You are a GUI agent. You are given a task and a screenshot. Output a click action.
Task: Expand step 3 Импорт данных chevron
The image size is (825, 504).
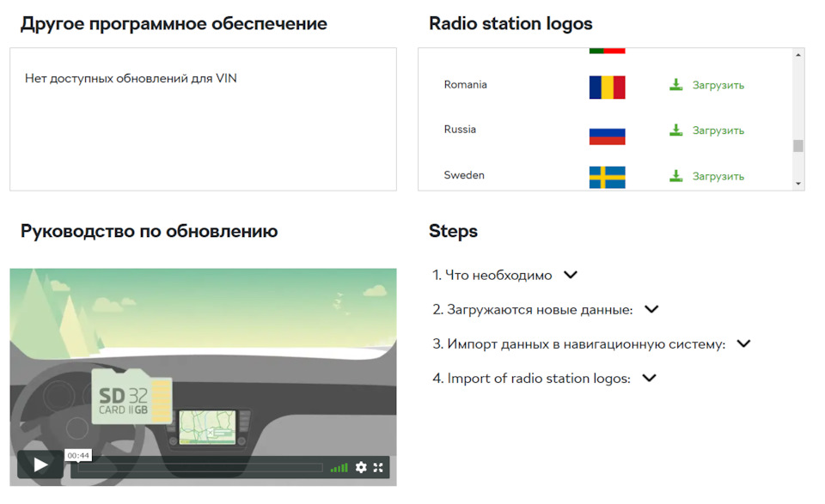pos(743,343)
